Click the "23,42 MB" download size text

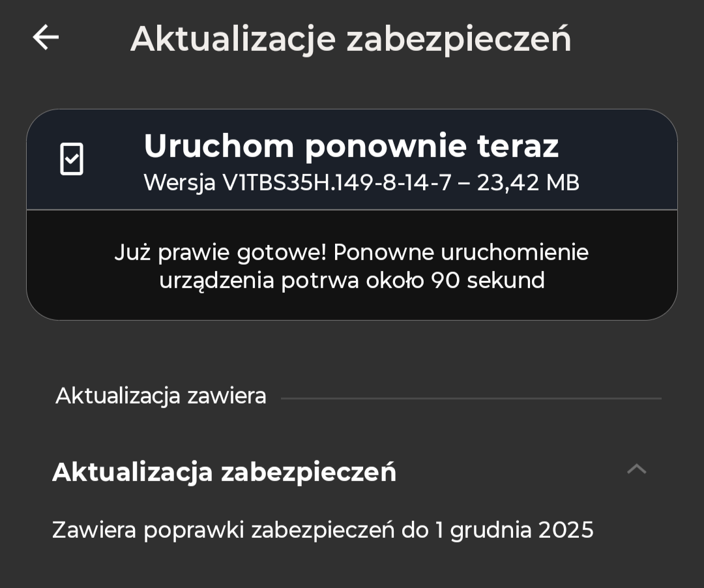coord(528,183)
